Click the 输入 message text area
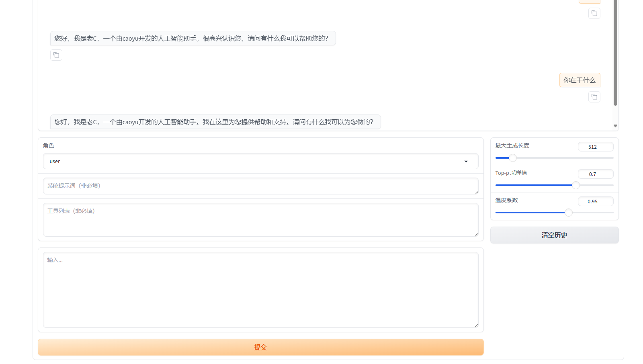Screen dimensions: 643x364 pyautogui.click(x=260, y=290)
